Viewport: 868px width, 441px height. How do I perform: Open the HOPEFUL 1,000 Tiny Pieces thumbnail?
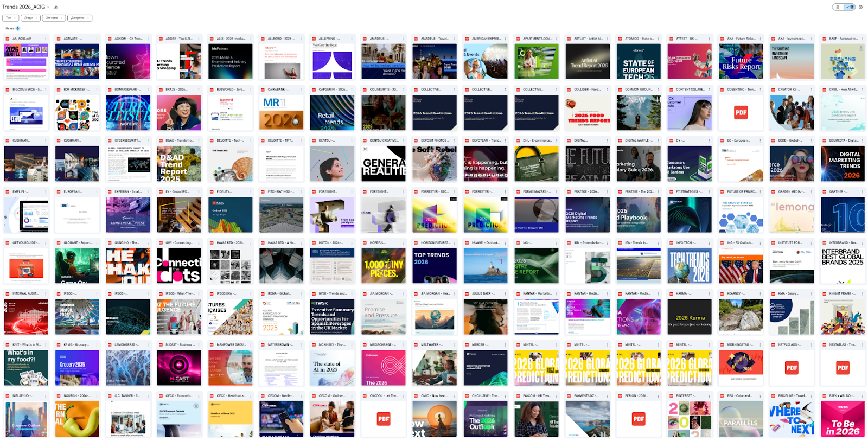click(x=384, y=265)
